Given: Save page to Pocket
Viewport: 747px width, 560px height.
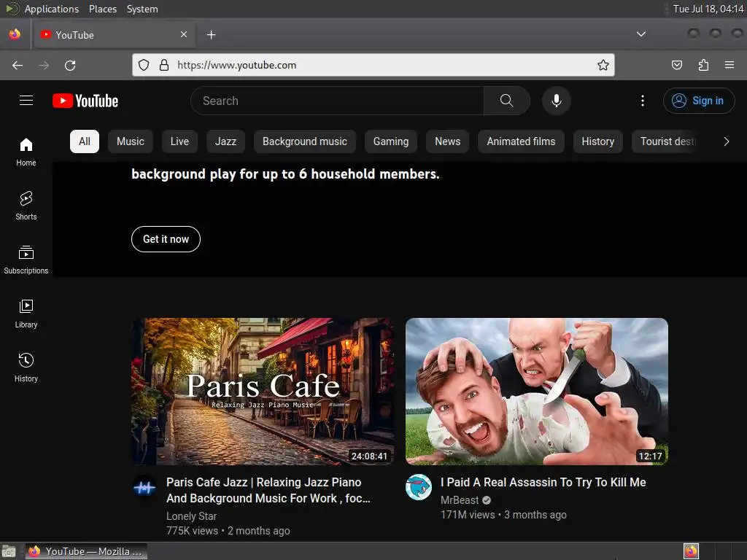Looking at the screenshot, I should point(676,65).
